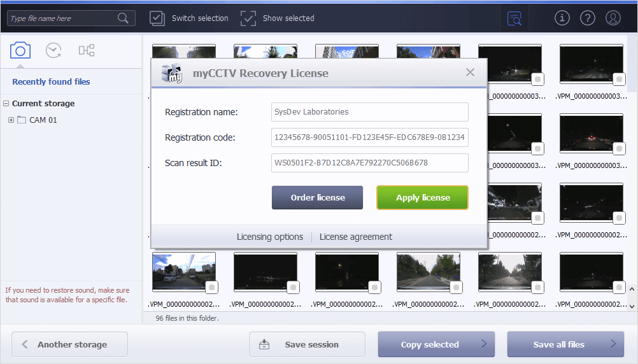Tick the checkbox on bottom-row fifth road thumbnail
This screenshot has height=364, width=638.
click(x=538, y=288)
